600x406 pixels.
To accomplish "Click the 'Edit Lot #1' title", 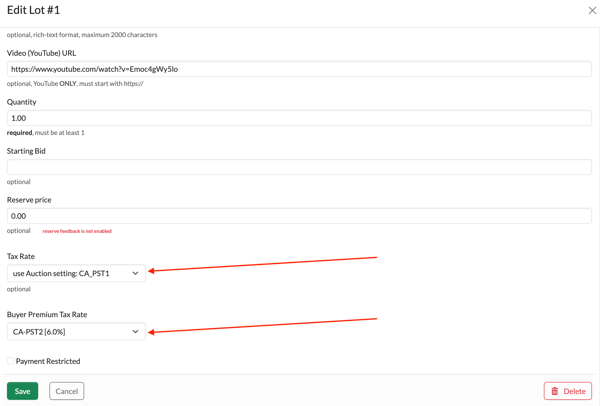I will (x=34, y=10).
